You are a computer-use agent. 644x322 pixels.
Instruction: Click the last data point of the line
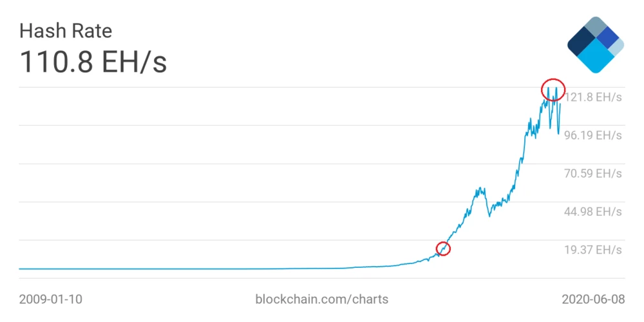[561, 103]
